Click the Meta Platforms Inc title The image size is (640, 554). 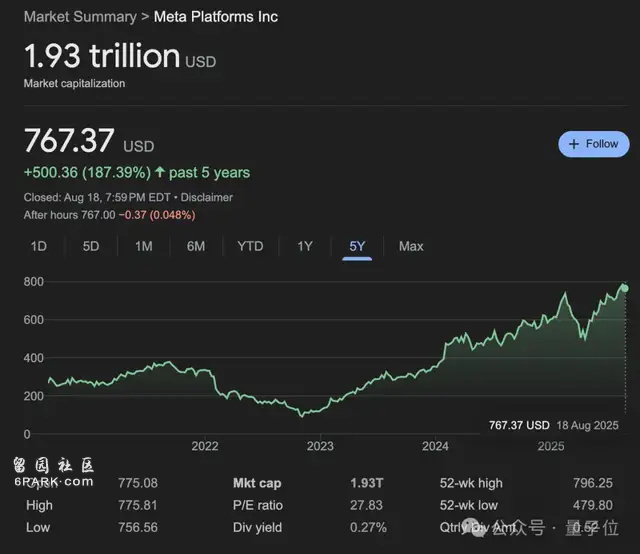(216, 17)
